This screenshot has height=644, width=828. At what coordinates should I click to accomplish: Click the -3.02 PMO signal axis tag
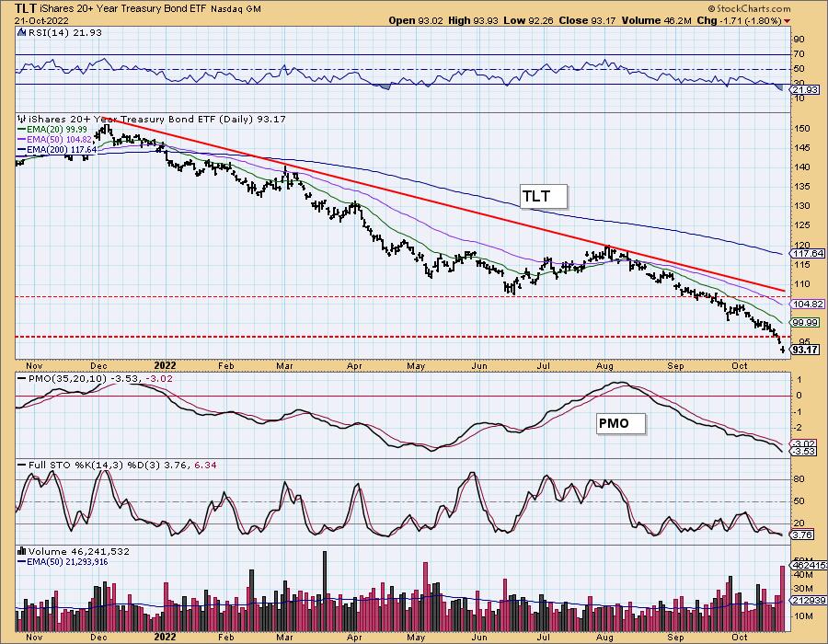tap(802, 444)
